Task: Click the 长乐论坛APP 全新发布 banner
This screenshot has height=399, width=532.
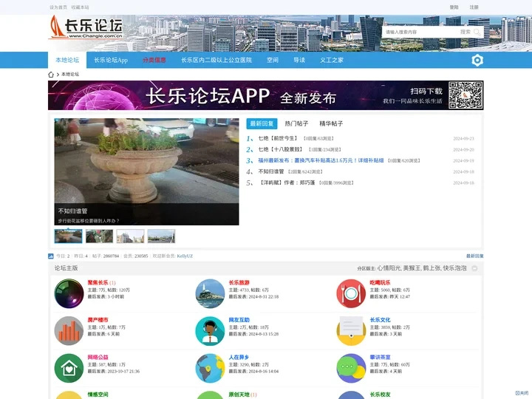Action: [266, 95]
